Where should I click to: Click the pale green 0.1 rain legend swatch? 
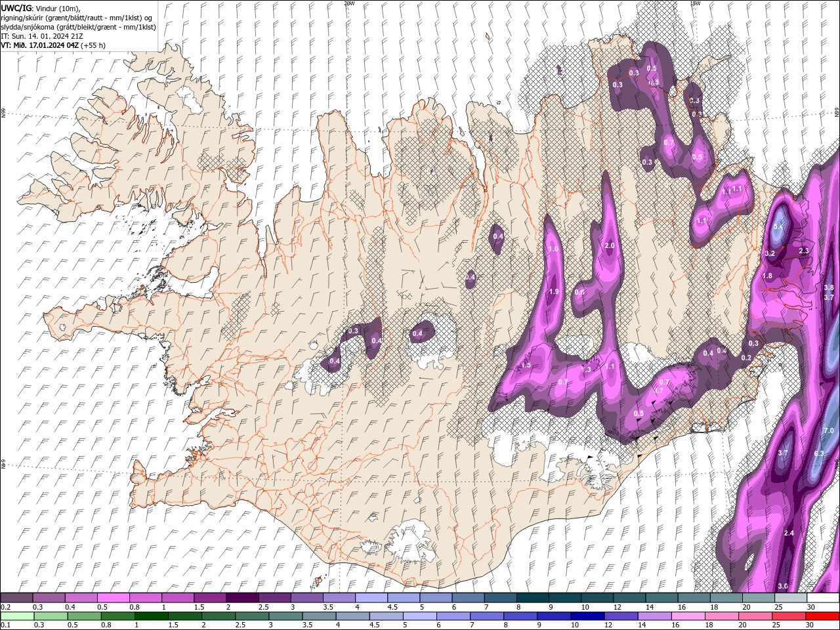click(16, 616)
